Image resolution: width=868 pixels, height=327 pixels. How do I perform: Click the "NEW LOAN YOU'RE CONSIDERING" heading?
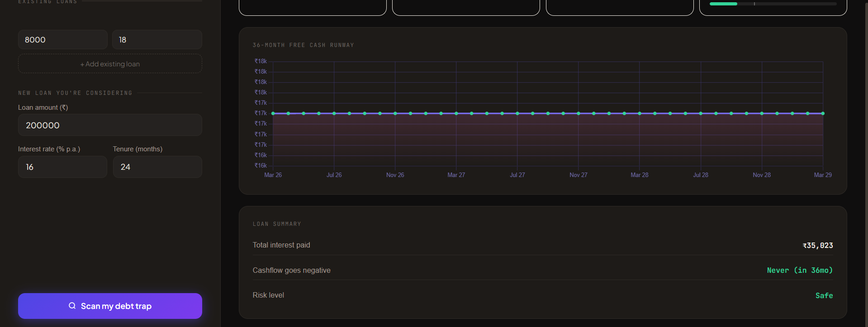(x=75, y=93)
